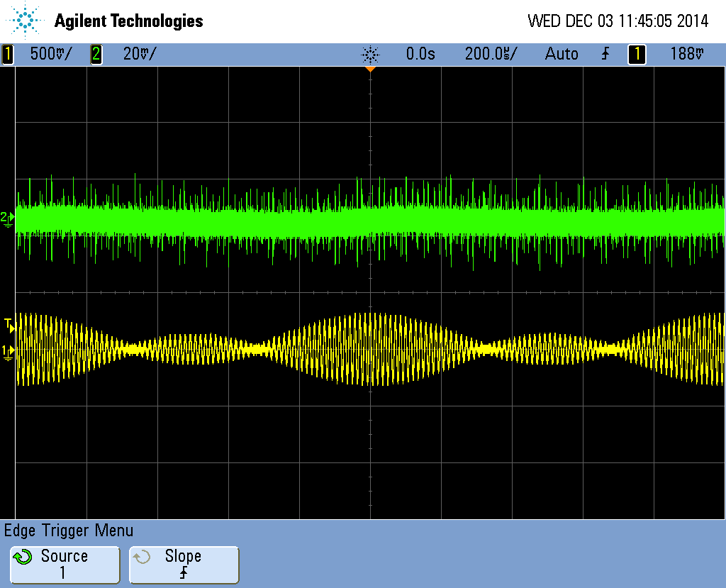The image size is (726, 588).
Task: Click the 500mV/ channel 1 scale readout
Action: [50, 54]
